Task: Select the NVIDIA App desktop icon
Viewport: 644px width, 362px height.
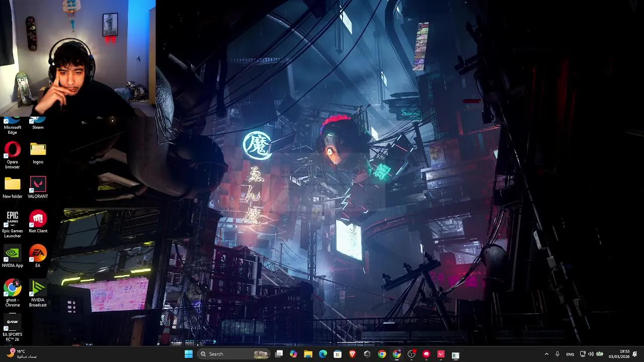Action: tap(13, 256)
